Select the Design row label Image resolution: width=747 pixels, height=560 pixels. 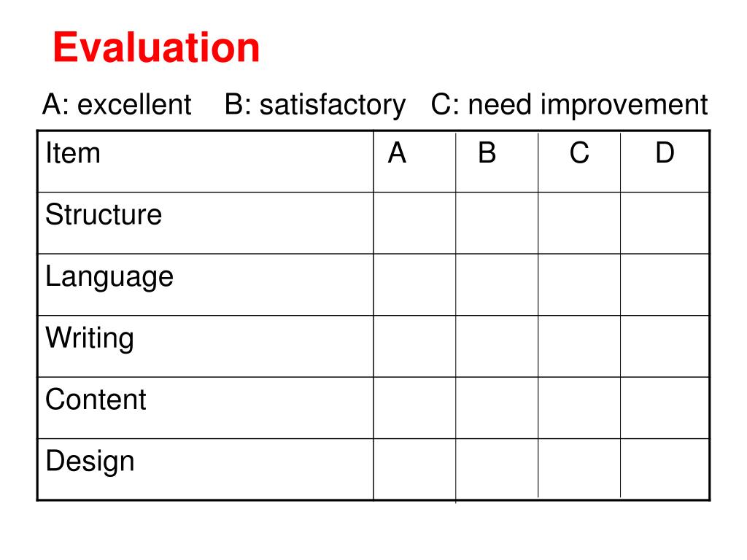90,462
